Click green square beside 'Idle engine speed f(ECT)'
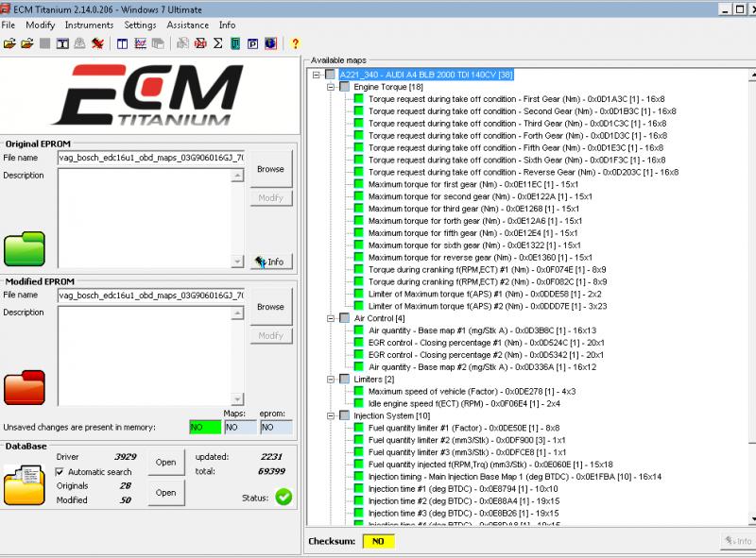Viewport: 756px width, 558px height. [x=359, y=403]
